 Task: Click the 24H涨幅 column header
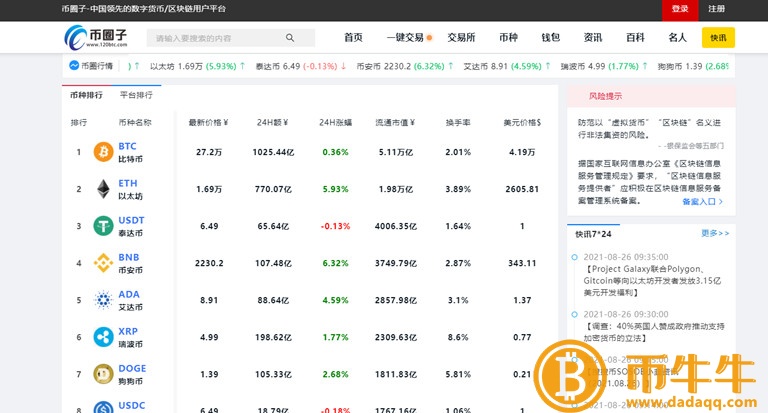coord(335,122)
